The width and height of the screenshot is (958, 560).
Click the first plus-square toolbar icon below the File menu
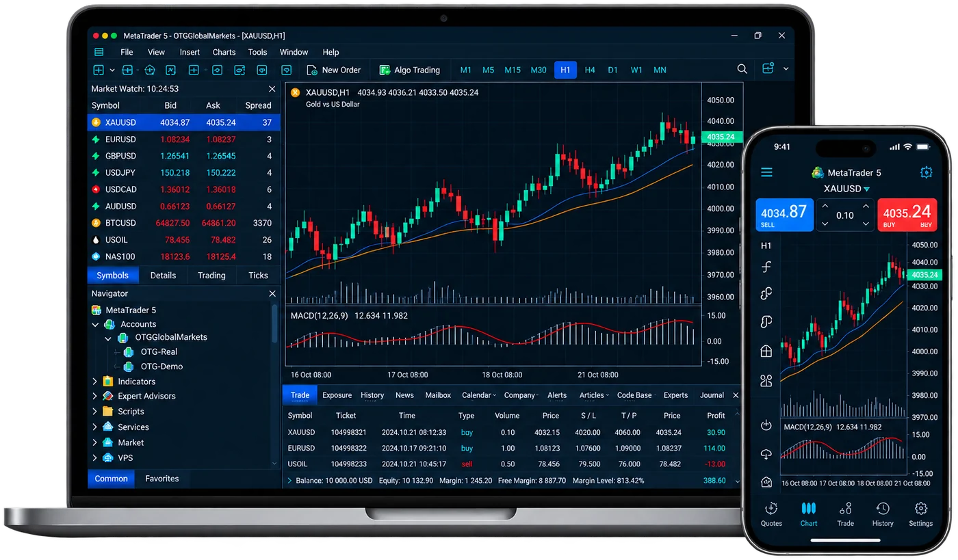coord(99,70)
